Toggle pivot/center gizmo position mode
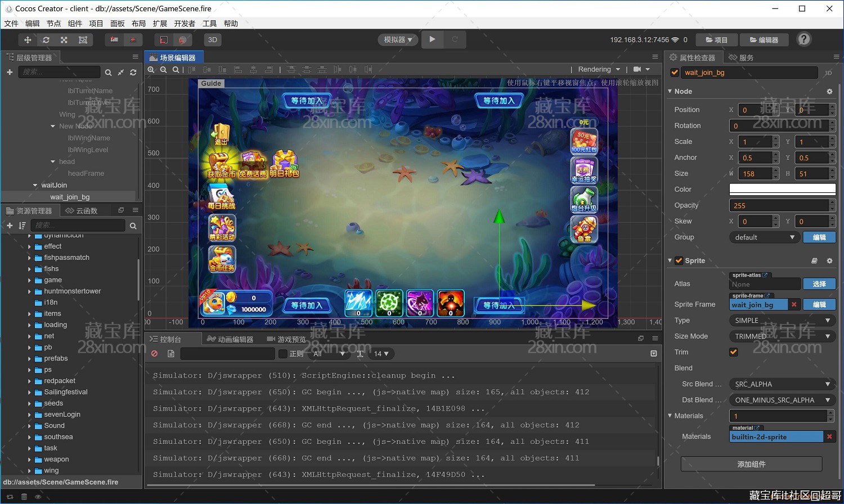The width and height of the screenshot is (844, 504). coord(114,40)
